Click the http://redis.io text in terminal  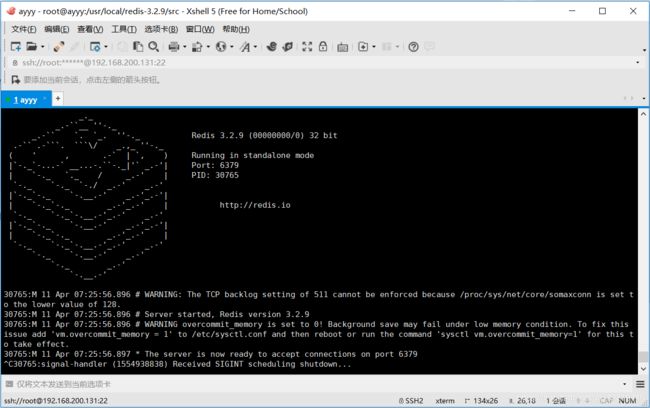click(x=255, y=205)
